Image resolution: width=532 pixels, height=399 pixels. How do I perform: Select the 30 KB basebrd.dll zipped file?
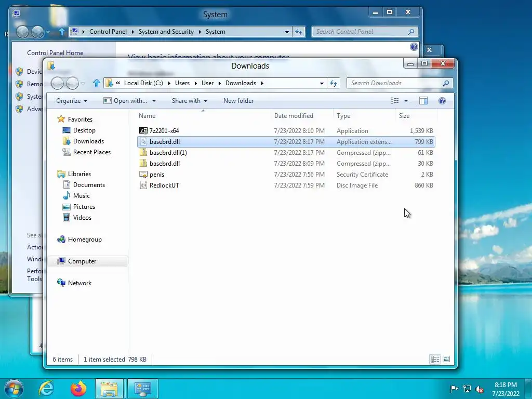click(x=286, y=164)
